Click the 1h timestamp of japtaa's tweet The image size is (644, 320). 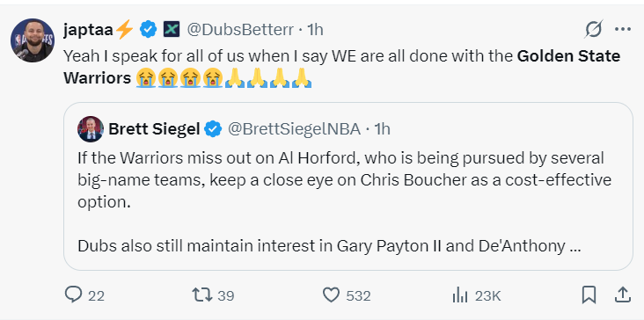[316, 30]
